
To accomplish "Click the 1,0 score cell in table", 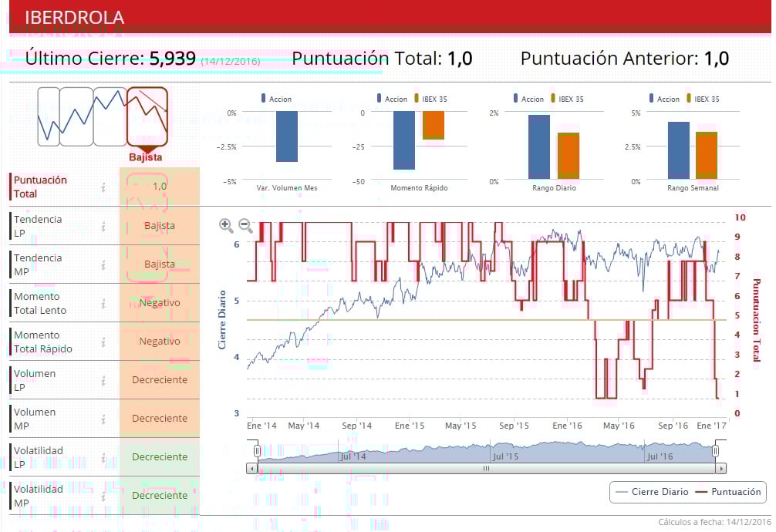I will point(160,187).
